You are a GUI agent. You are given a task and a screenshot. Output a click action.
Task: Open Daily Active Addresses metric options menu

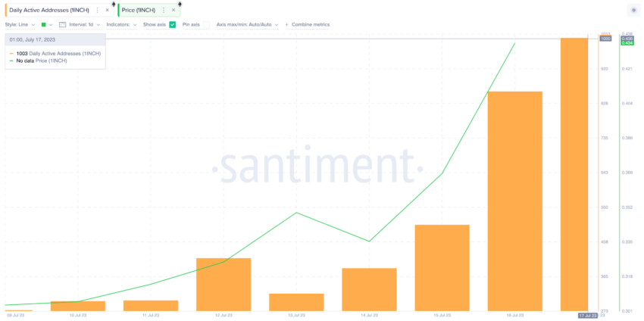pyautogui.click(x=97, y=10)
